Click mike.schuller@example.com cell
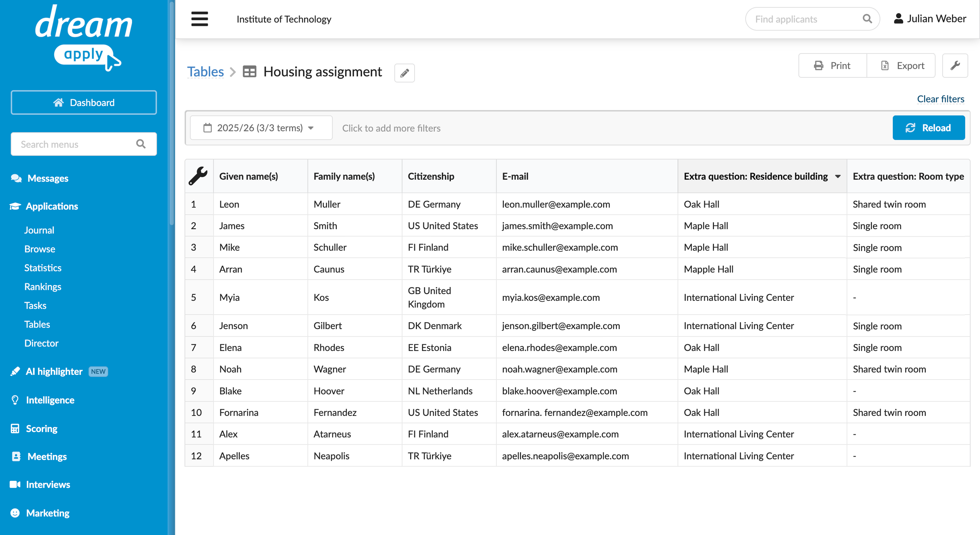 tap(587, 247)
